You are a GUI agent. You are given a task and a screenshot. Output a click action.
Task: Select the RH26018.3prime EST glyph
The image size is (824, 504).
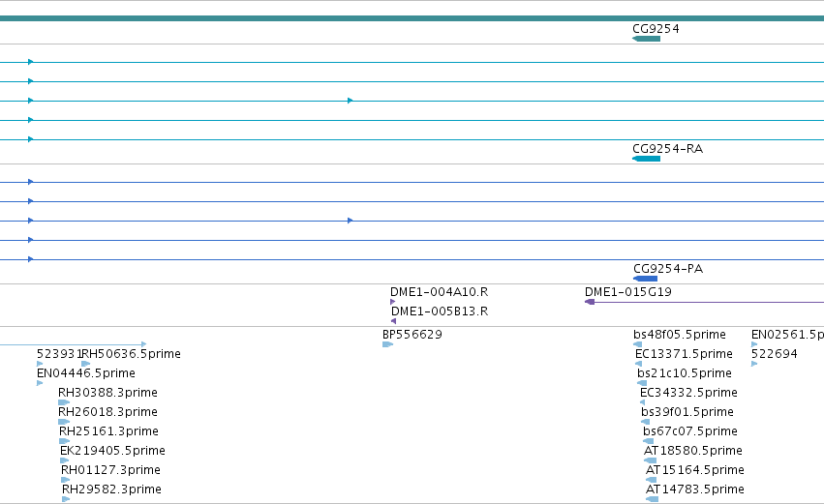pyautogui.click(x=64, y=422)
